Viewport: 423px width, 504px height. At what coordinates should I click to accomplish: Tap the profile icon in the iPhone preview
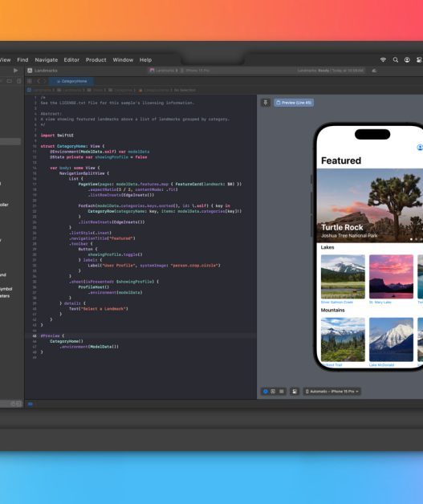[x=420, y=147]
